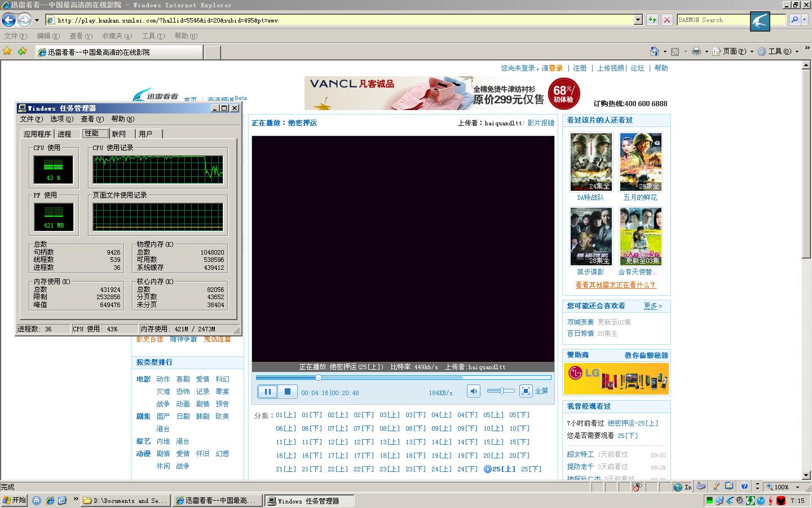Open the 上传视频 link

[611, 68]
